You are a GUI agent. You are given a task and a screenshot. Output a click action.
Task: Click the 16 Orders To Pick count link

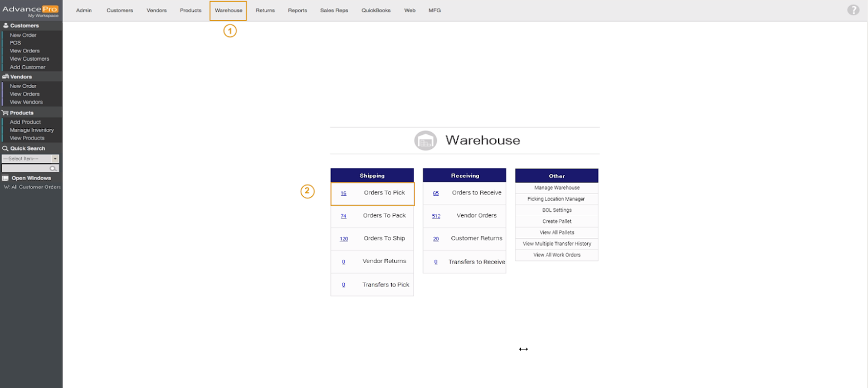click(x=343, y=193)
